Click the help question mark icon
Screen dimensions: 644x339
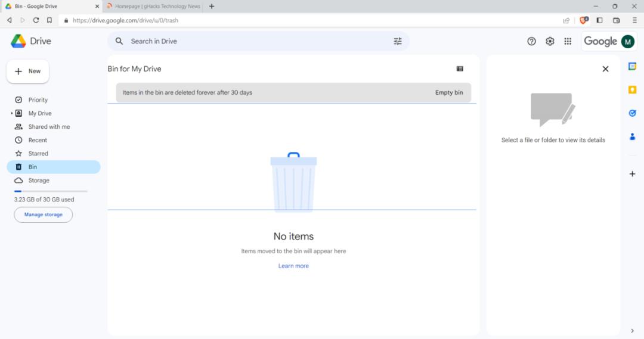(x=531, y=41)
